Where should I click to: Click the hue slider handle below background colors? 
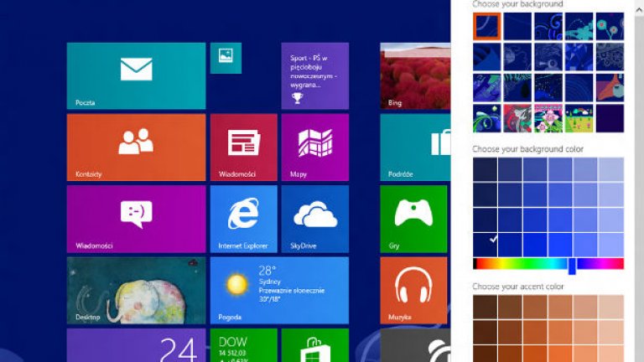click(x=572, y=266)
